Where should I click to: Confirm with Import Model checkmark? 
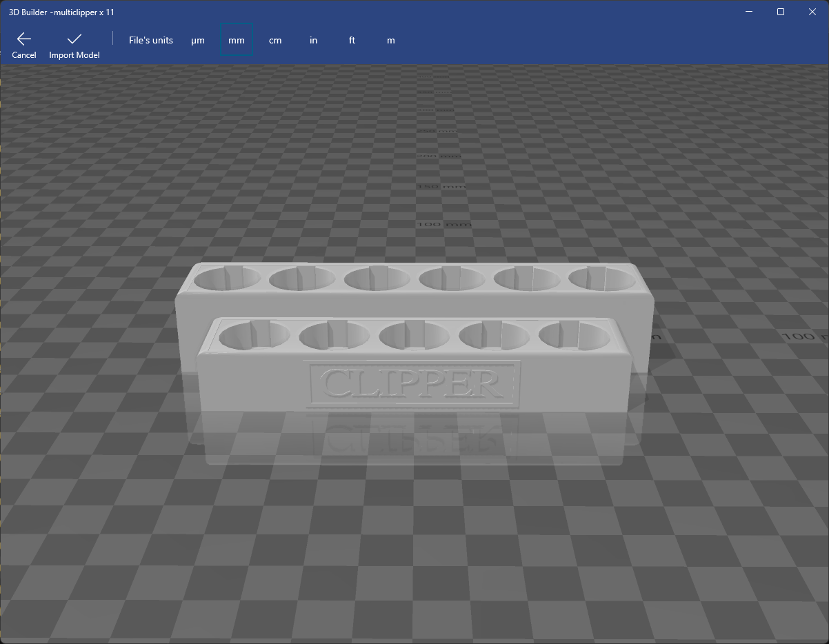pyautogui.click(x=74, y=44)
